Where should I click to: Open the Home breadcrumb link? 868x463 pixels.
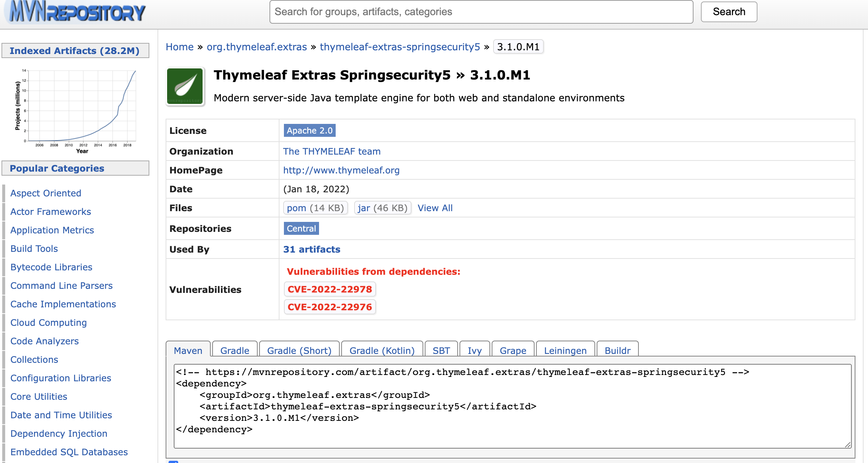click(180, 47)
